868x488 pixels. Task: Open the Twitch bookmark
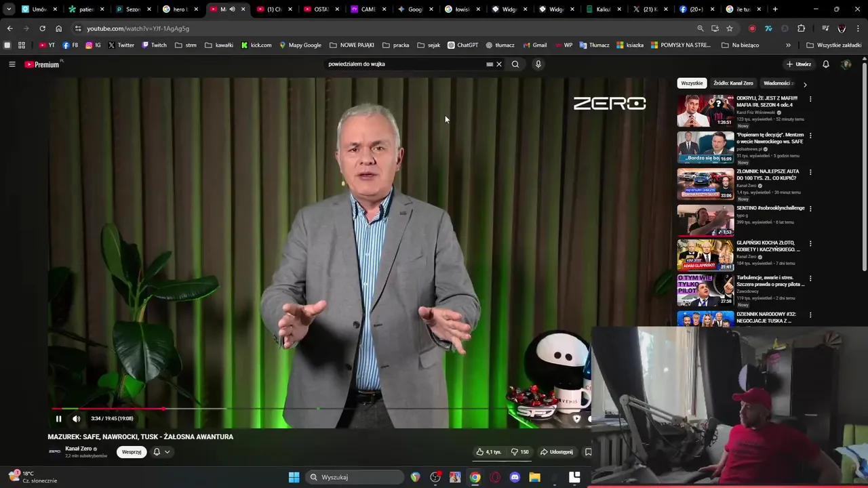click(154, 45)
